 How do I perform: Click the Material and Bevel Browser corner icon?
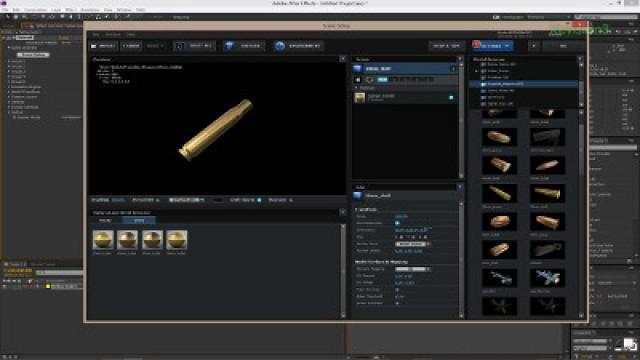pyautogui.click(x=342, y=212)
